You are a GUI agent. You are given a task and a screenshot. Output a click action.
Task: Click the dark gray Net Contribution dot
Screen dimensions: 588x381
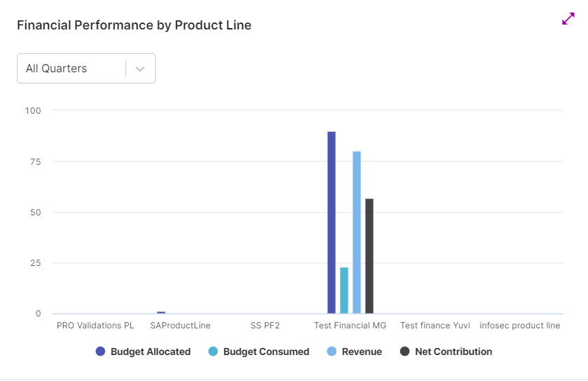tap(404, 352)
